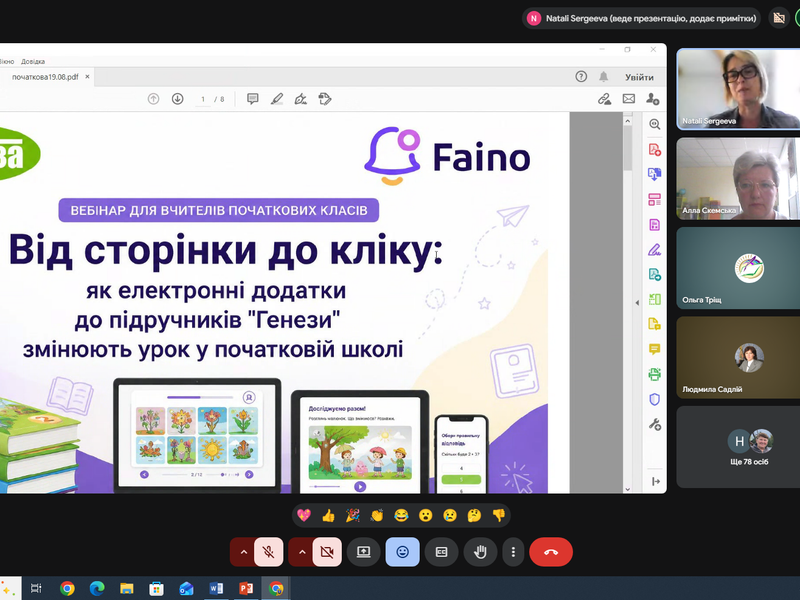The image size is (800, 600).
Task: Select the highlight text pen tool
Action: pyautogui.click(x=277, y=99)
